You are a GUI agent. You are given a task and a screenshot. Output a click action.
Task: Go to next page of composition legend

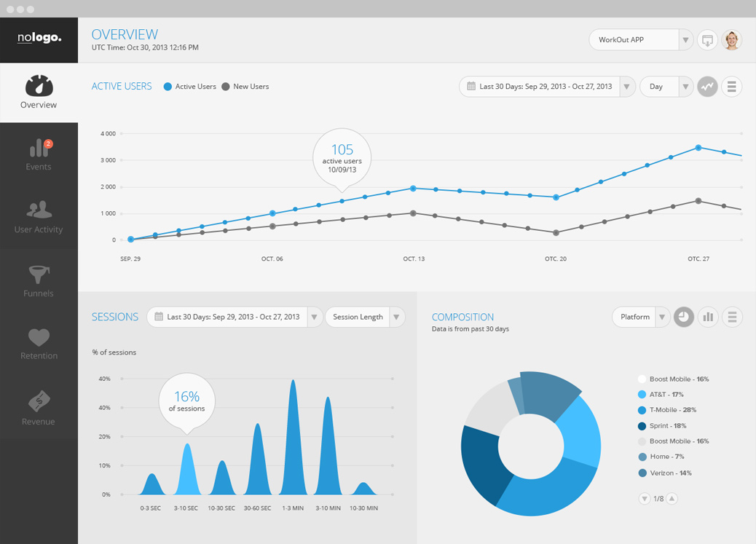(672, 499)
